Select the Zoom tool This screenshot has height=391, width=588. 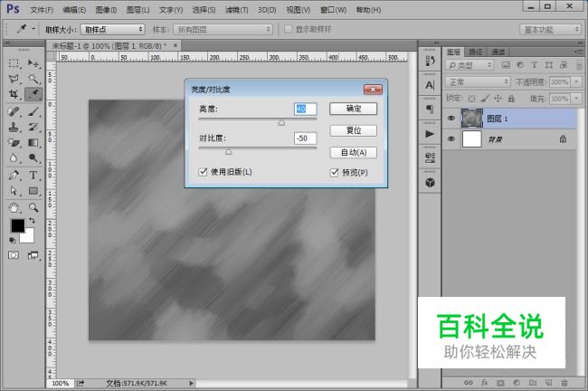pyautogui.click(x=33, y=207)
